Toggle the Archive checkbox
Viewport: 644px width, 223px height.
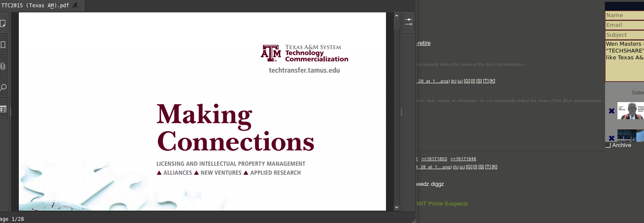(608, 146)
